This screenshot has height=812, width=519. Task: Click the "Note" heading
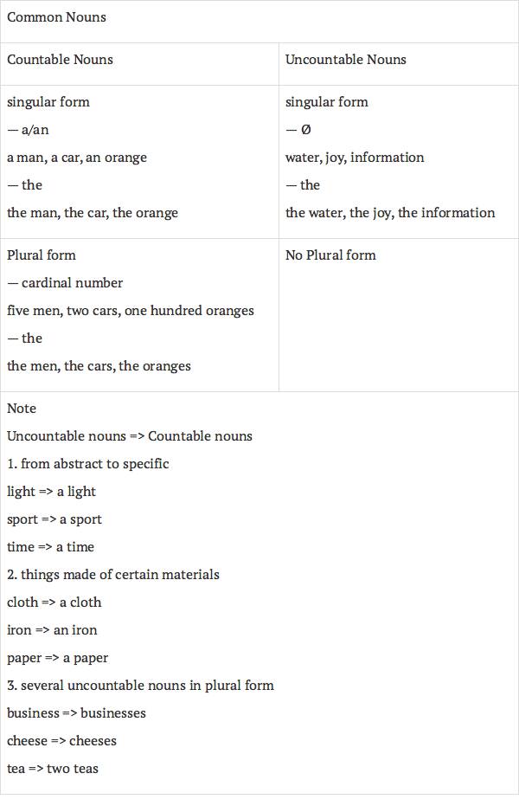point(22,409)
